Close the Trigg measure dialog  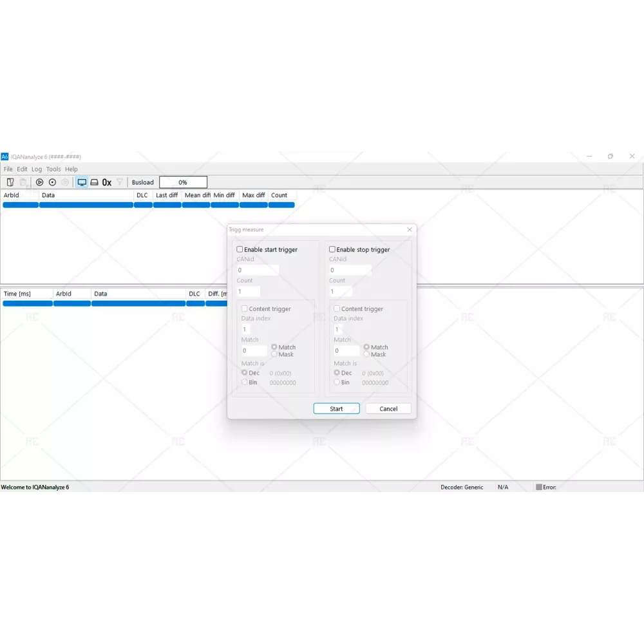410,230
